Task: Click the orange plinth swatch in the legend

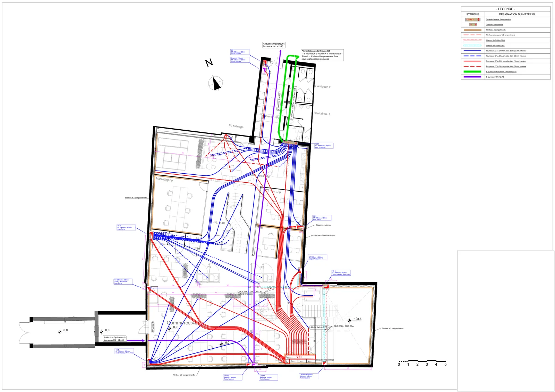Action: tap(473, 30)
